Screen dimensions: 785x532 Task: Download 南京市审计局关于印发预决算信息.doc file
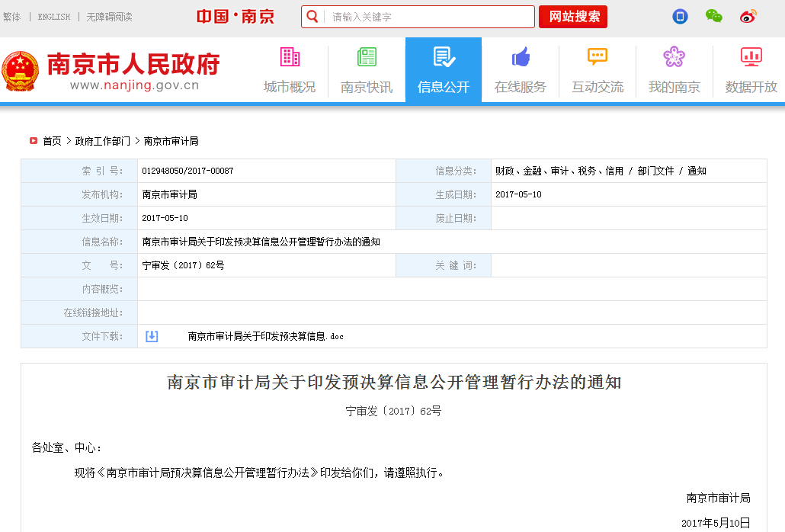tap(265, 336)
